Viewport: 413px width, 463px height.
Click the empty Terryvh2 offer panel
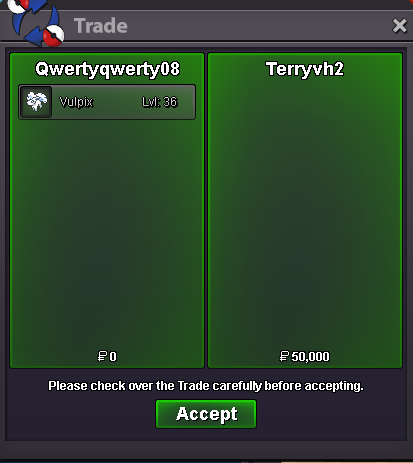(305, 213)
